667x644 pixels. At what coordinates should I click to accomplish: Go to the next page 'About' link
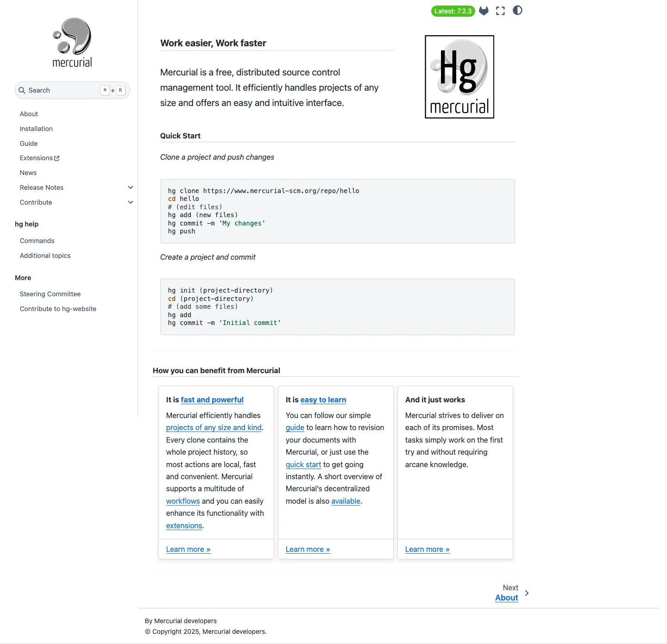(x=507, y=598)
